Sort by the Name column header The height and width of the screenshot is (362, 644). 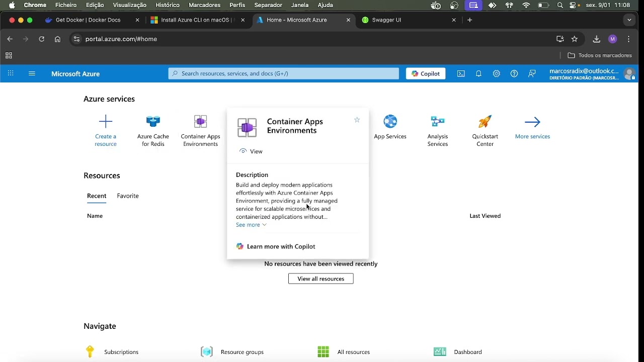[95, 216]
